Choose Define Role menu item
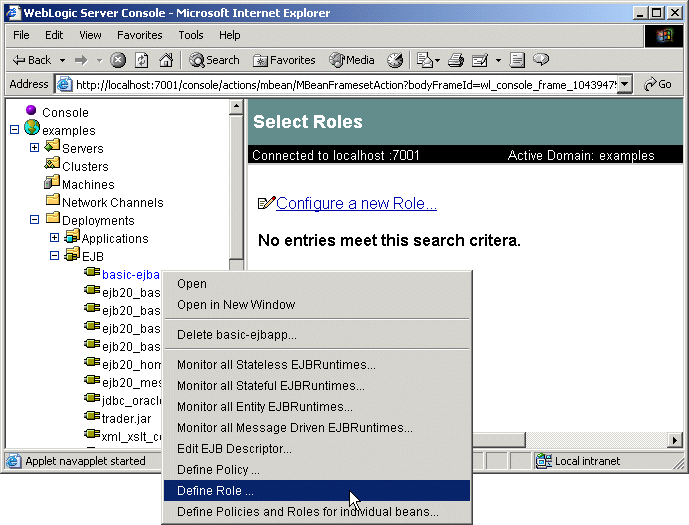 pos(317,491)
